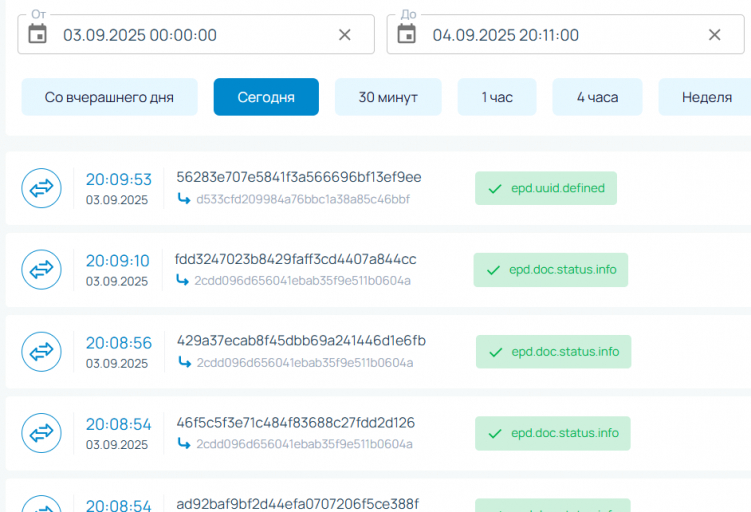The image size is (751, 512).
Task: Select the Сегодня filter button
Action: [x=266, y=97]
